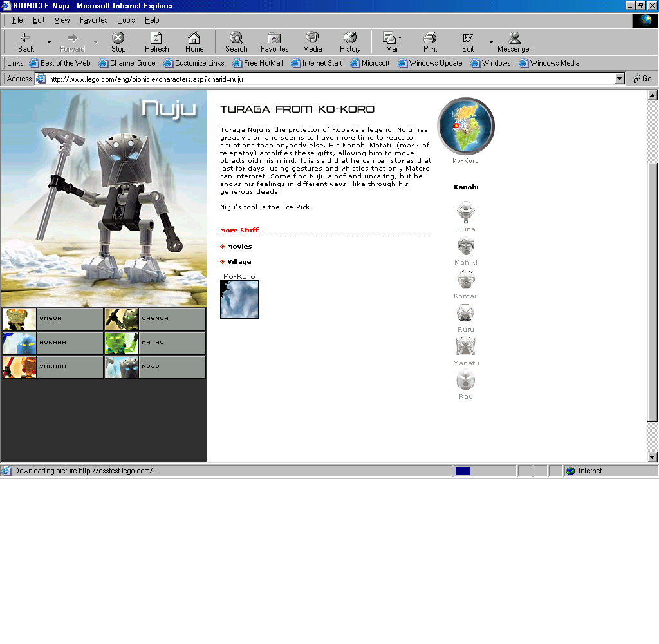Expand the Mail button dropdown arrow

(400, 38)
